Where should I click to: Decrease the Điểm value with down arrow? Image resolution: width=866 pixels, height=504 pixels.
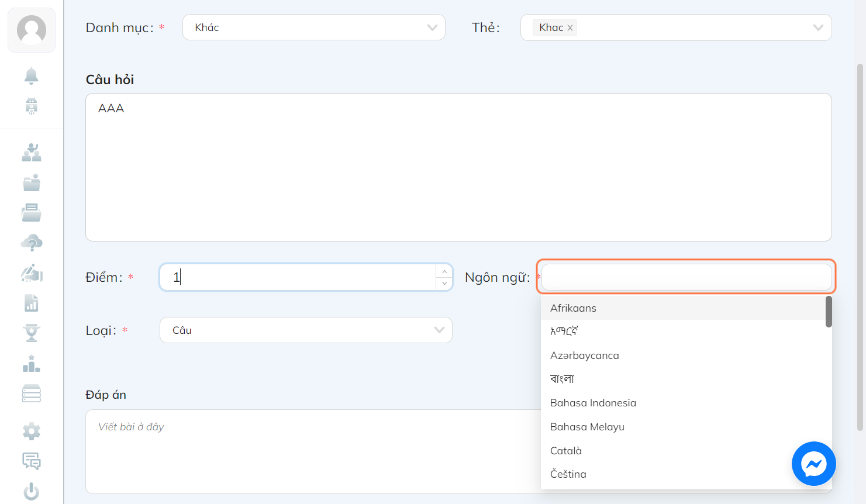(444, 284)
